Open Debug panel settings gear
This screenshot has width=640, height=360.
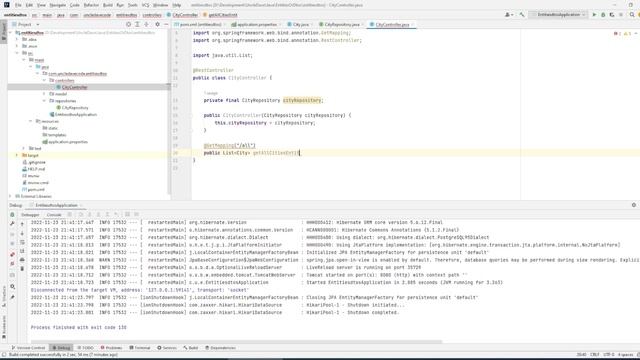[x=633, y=205]
